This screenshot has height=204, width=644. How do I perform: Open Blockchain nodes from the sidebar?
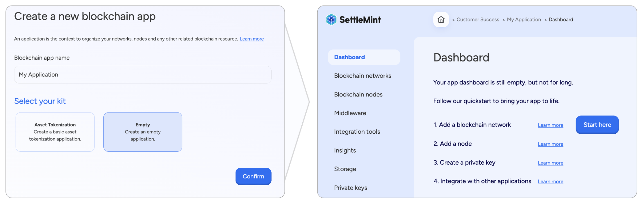pyautogui.click(x=358, y=94)
